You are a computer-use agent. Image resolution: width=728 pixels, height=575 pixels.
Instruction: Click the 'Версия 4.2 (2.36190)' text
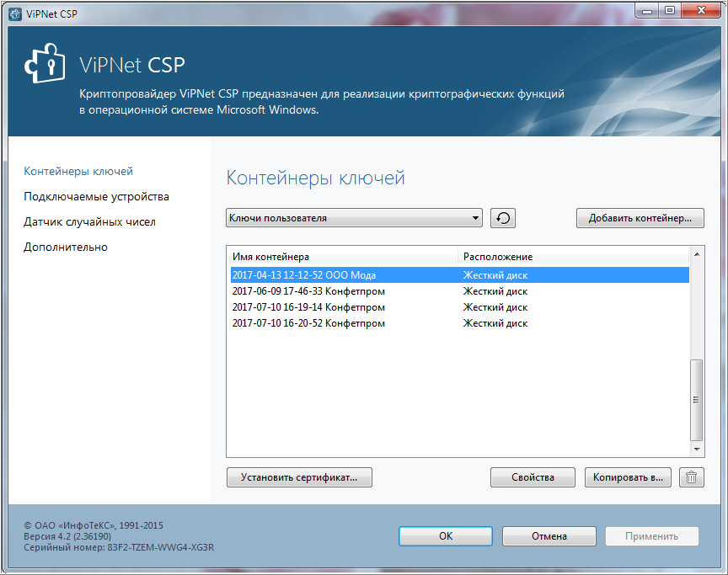pos(67,536)
